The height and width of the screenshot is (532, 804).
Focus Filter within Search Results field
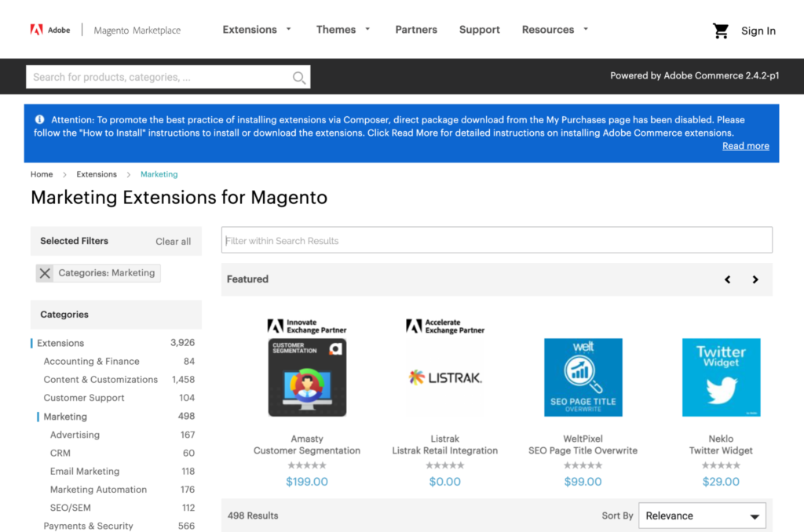[497, 240]
